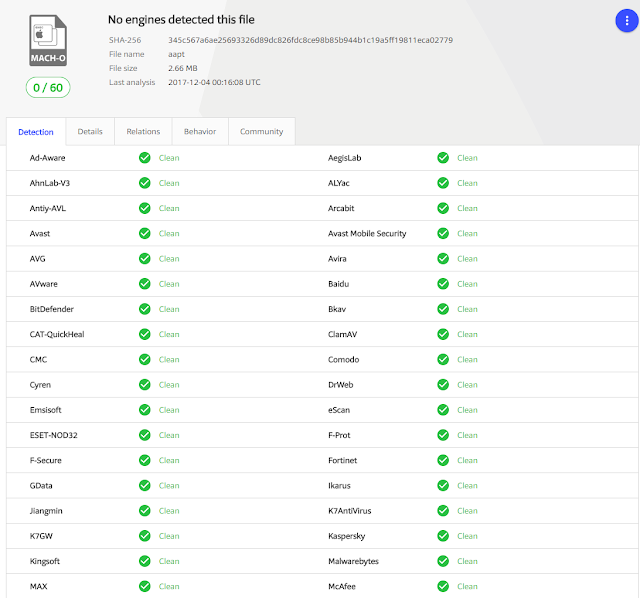Open the Details tab

90,131
